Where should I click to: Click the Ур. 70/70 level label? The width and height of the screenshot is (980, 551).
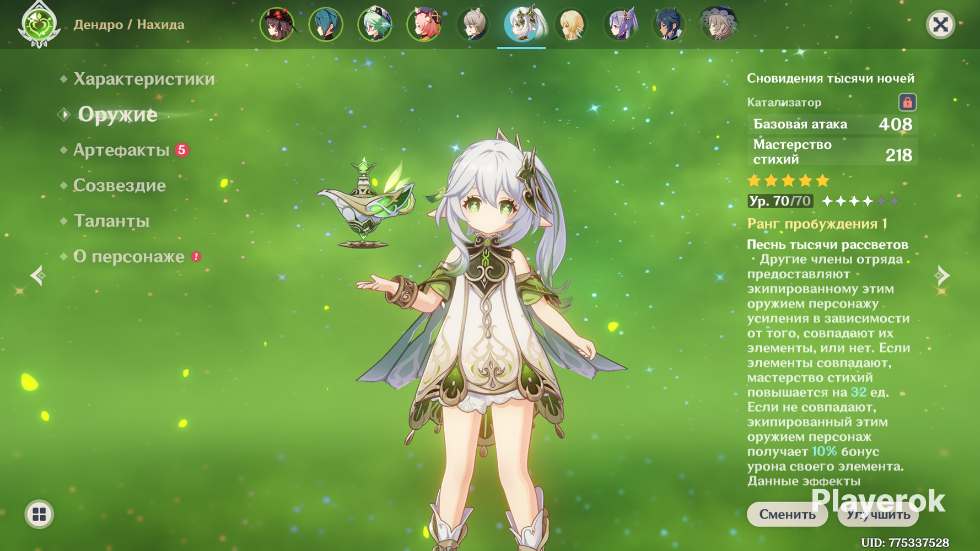(780, 201)
